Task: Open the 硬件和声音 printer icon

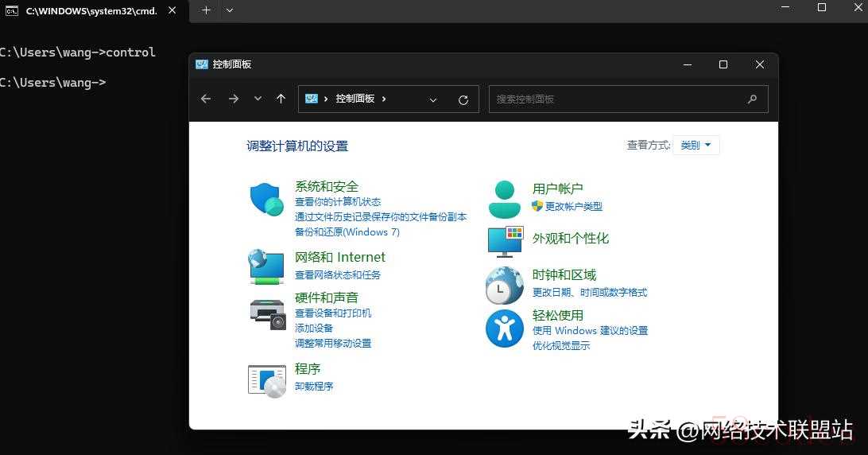Action: [267, 313]
